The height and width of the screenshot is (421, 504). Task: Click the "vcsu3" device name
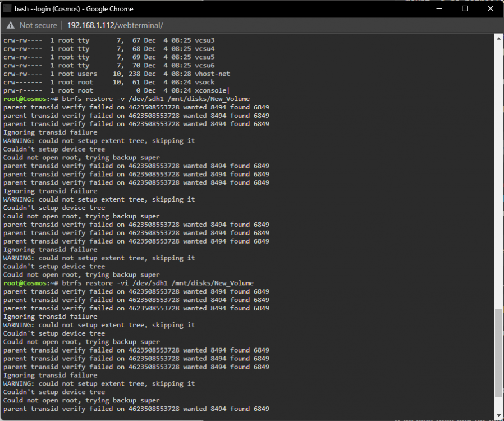(x=204, y=40)
